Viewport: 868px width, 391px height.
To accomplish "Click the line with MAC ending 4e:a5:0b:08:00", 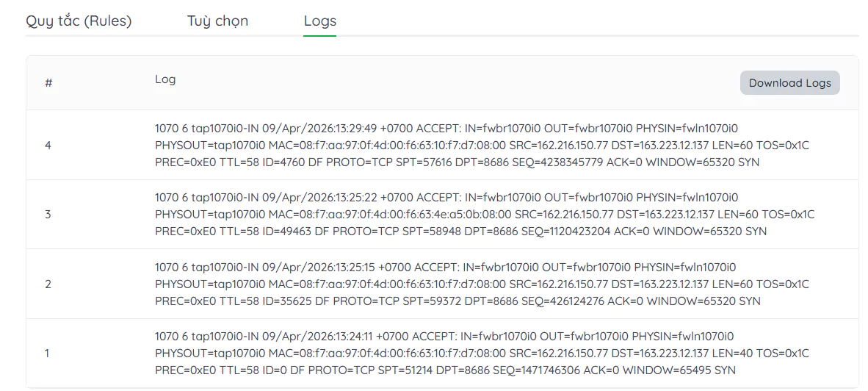I will (485, 215).
